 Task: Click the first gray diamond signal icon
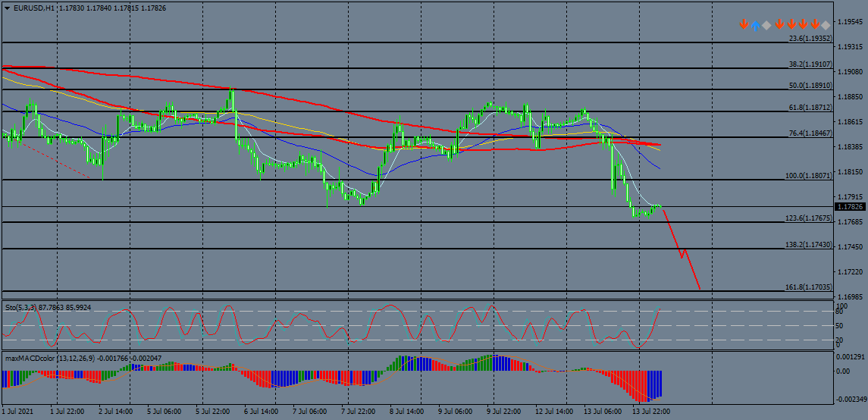click(766, 25)
